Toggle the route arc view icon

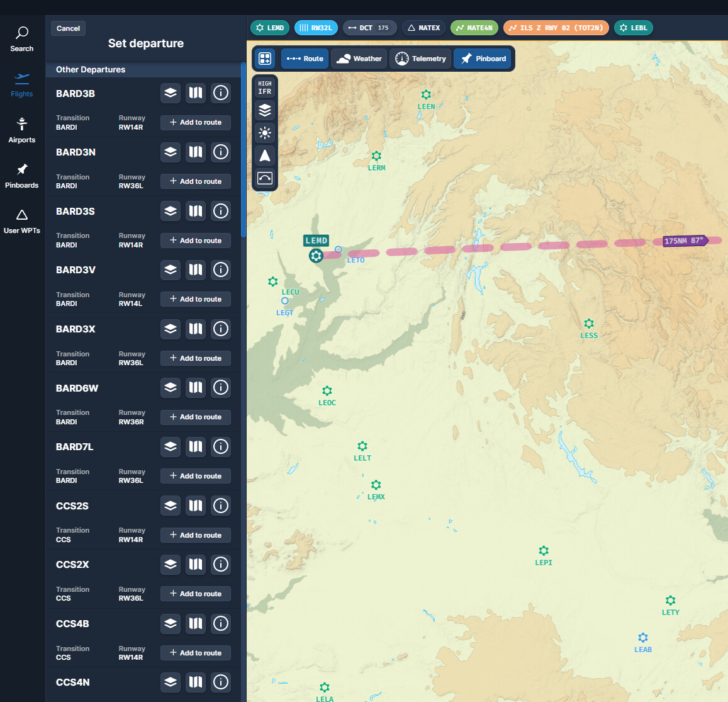(x=265, y=178)
